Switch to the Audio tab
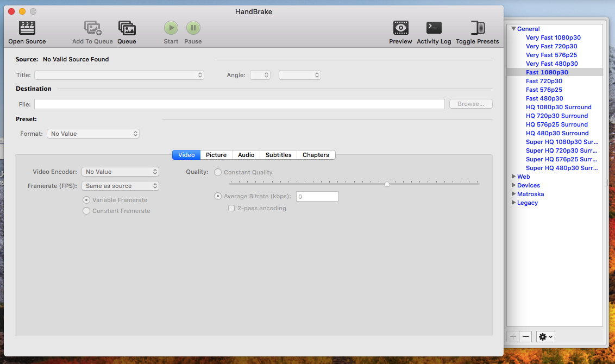615x364 pixels. (246, 155)
